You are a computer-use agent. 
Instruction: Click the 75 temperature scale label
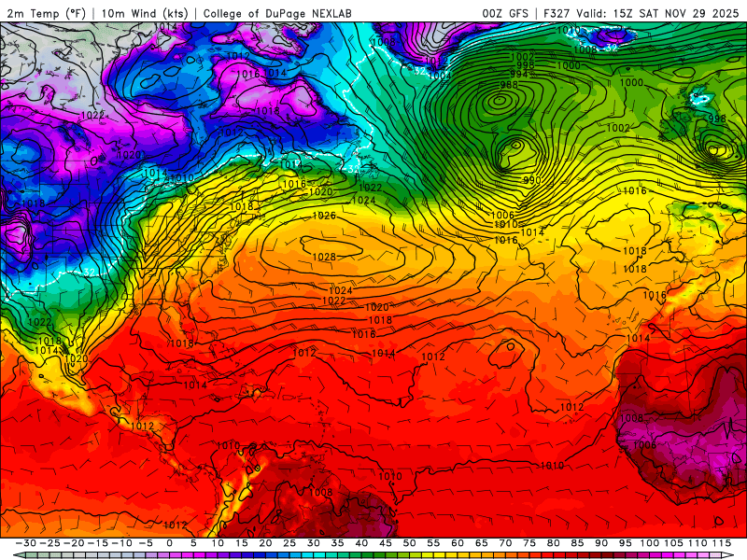[529, 543]
